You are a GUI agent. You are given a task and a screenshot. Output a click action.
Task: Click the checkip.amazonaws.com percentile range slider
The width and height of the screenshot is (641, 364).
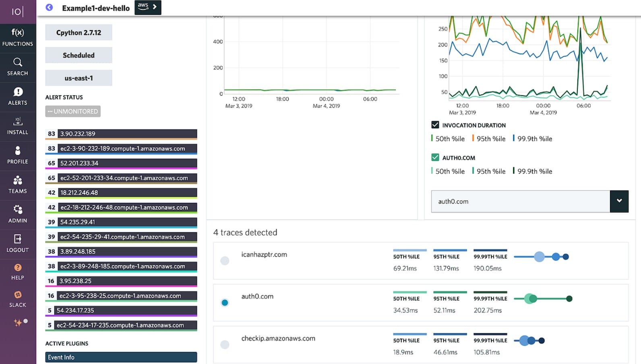click(x=529, y=341)
